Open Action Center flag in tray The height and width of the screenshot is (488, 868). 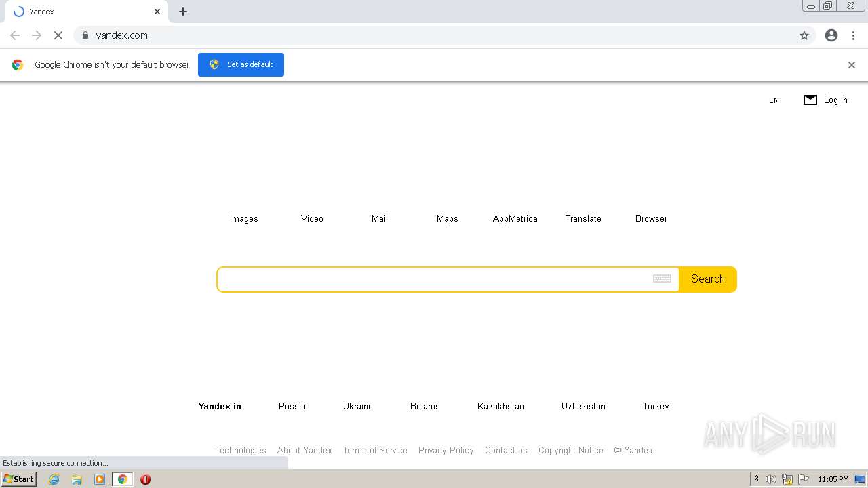pos(804,479)
